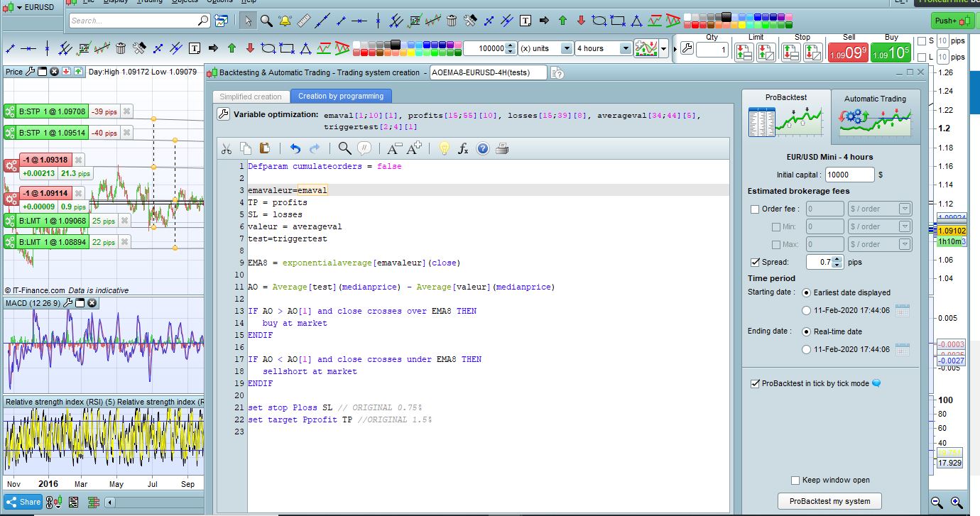Click the print icon in the code editor
The height and width of the screenshot is (516, 980).
pos(501,148)
